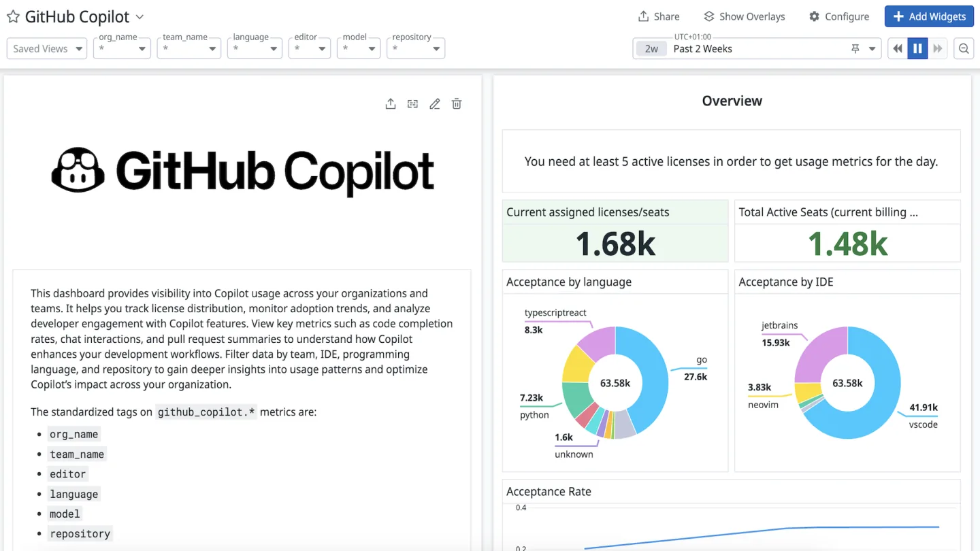Click the neovim label in IDE chart
The image size is (980, 551).
coord(763,405)
